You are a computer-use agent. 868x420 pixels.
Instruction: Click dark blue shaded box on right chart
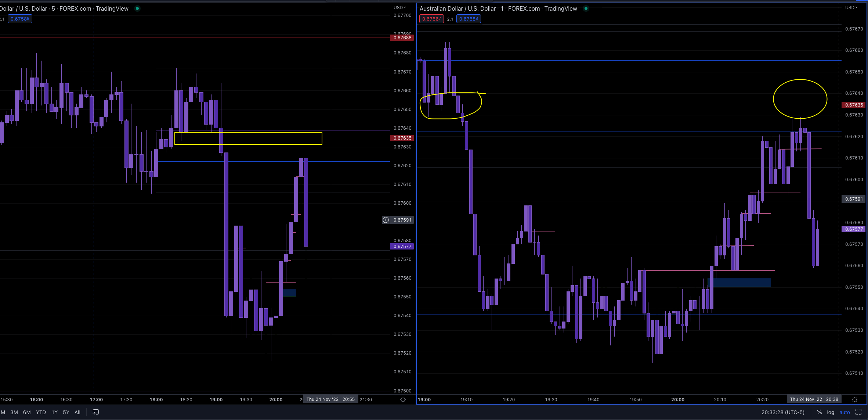pyautogui.click(x=739, y=282)
